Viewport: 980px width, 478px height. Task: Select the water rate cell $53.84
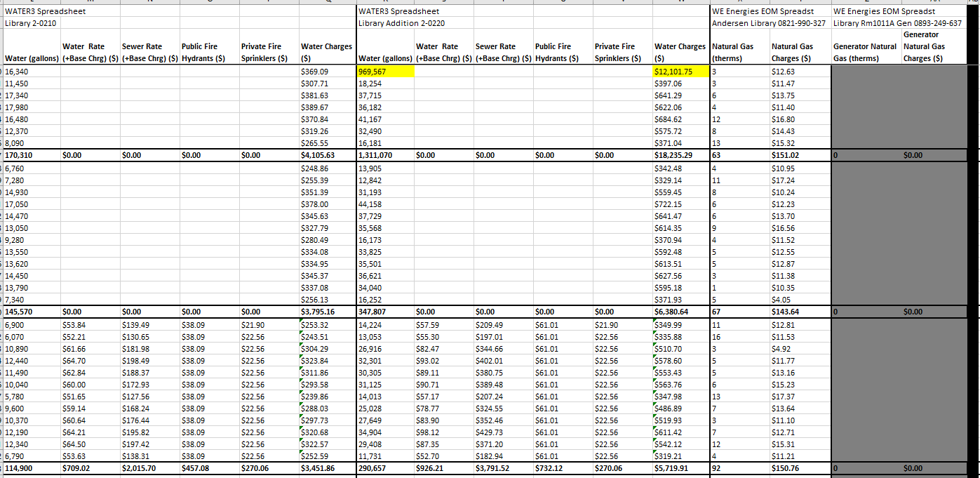90,325
